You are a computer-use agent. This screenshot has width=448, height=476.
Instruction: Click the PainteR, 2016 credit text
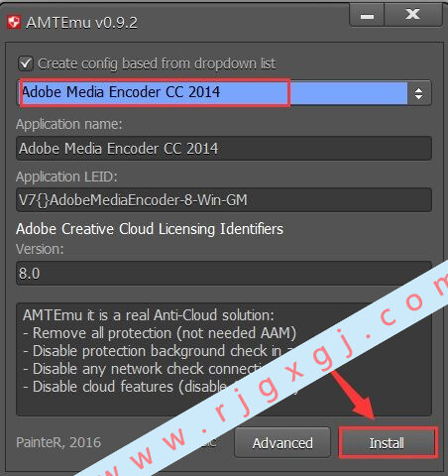pos(58,442)
